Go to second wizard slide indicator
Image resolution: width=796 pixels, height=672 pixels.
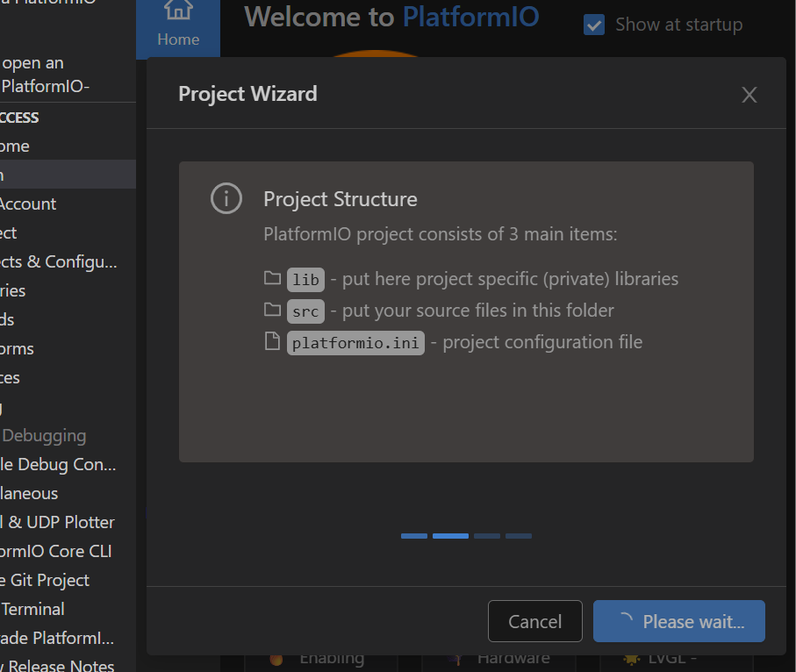(450, 536)
